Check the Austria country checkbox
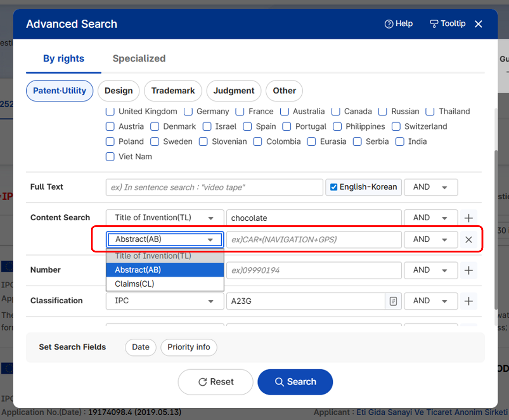 [110, 127]
